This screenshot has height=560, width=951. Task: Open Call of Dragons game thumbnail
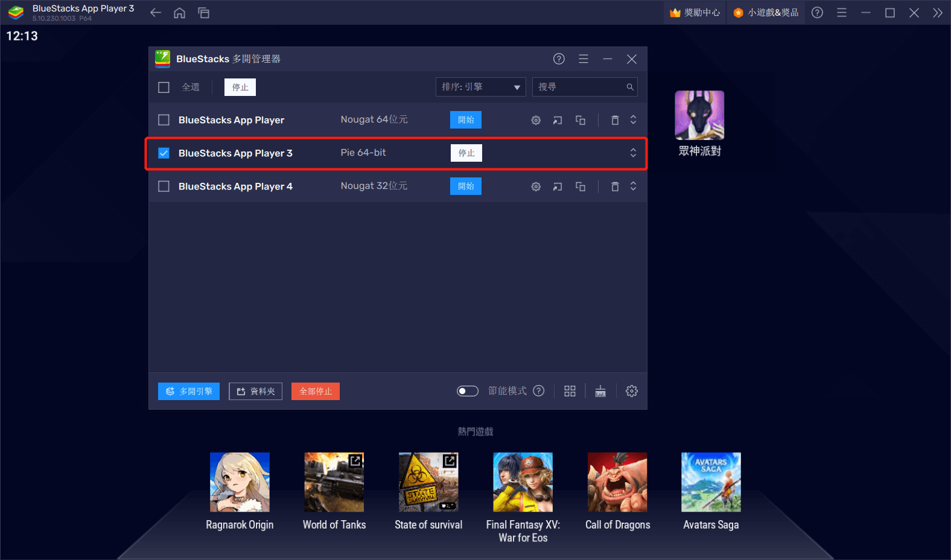click(617, 482)
